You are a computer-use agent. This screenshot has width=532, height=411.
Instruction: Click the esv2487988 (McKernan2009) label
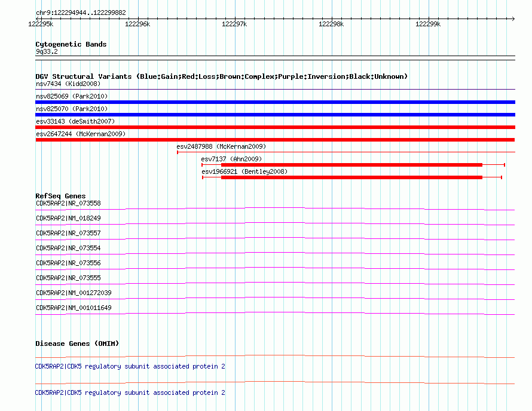(x=221, y=146)
